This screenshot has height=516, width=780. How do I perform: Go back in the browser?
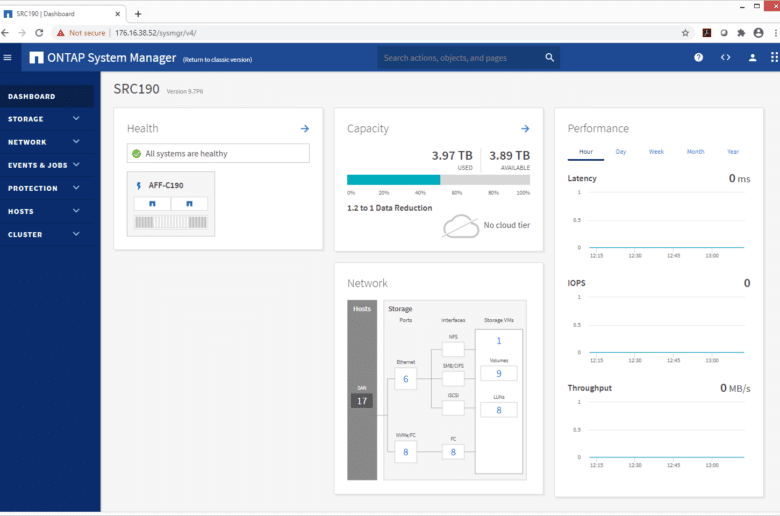click(x=5, y=33)
